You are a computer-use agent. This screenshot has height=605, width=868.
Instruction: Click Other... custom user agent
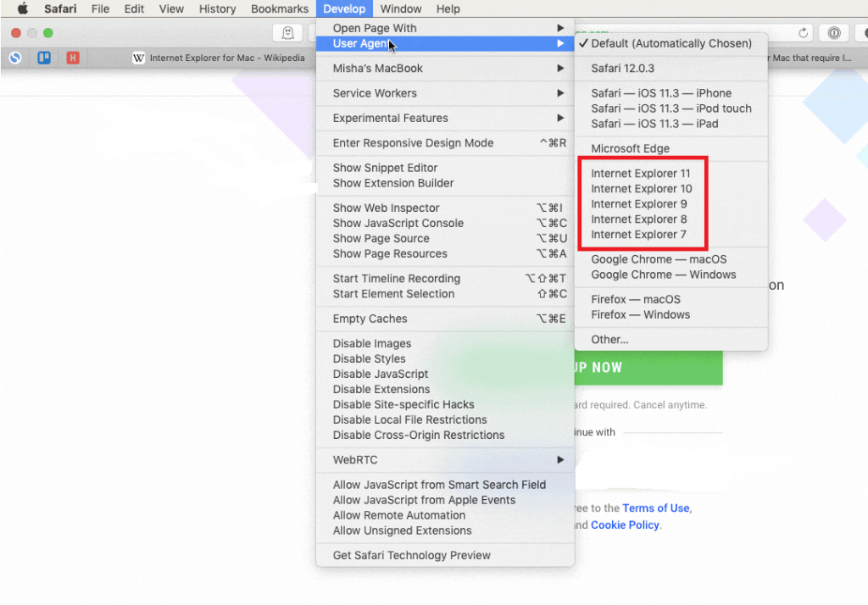click(671, 340)
